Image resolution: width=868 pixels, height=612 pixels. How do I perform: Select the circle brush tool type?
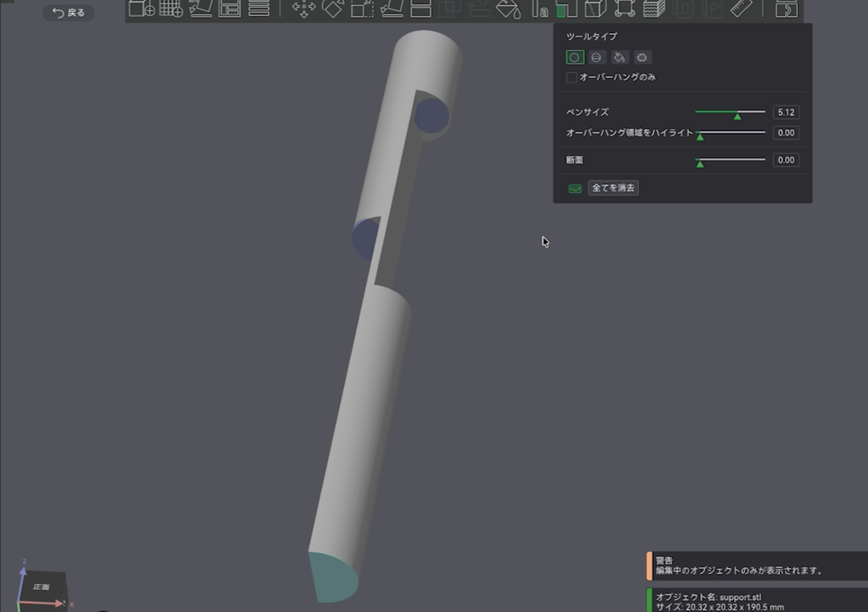point(575,57)
